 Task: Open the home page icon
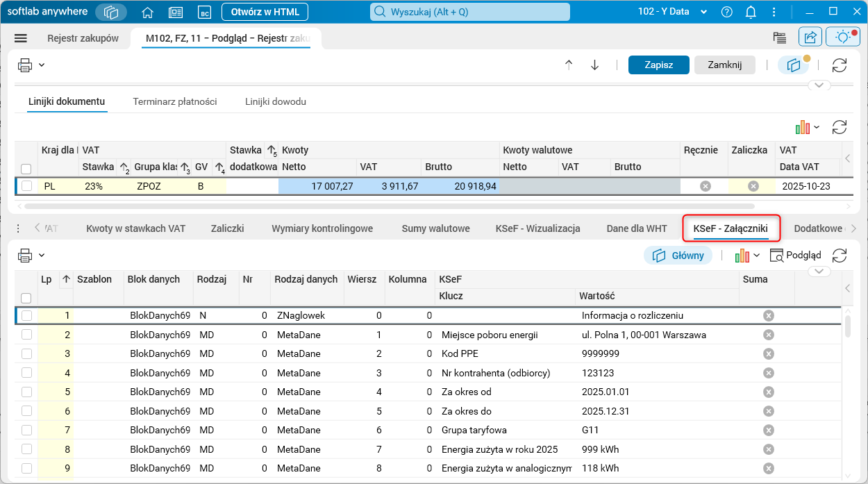147,12
